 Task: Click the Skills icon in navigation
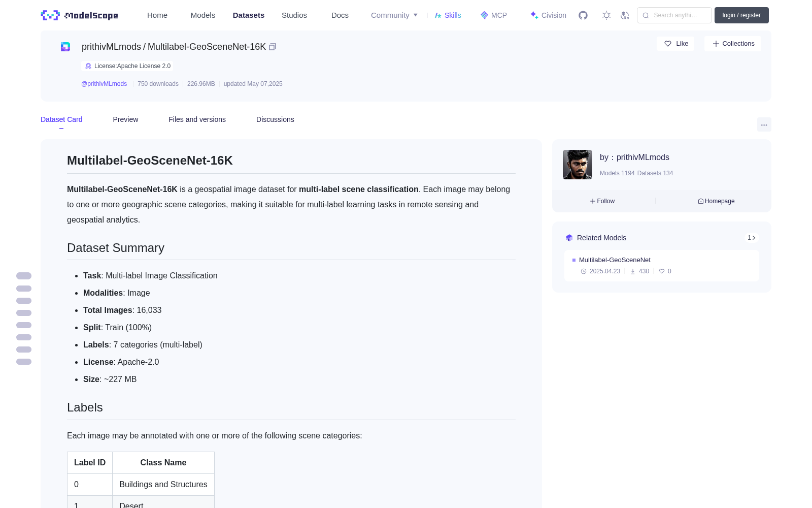[438, 15]
